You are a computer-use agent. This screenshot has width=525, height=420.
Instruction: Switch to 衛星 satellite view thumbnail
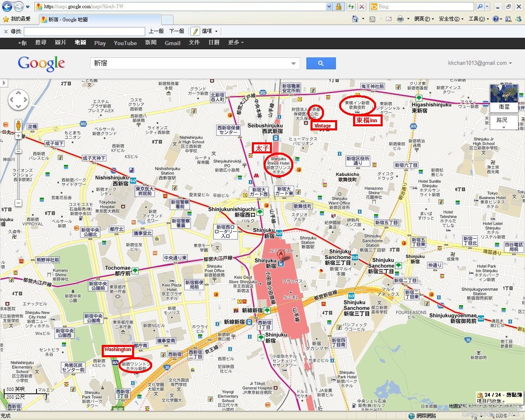(504, 98)
